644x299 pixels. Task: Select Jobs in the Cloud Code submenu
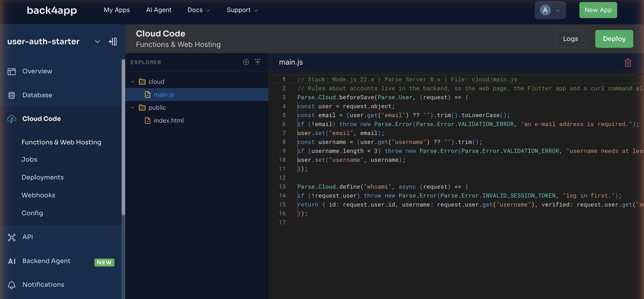coord(29,159)
